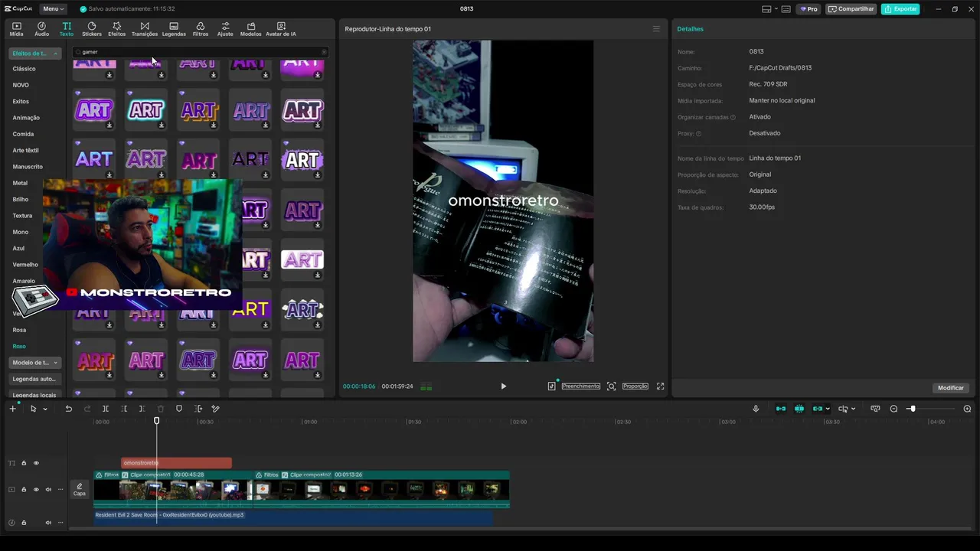The width and height of the screenshot is (980, 551).
Task: Select the omonstroretro text clip
Action: 176,463
